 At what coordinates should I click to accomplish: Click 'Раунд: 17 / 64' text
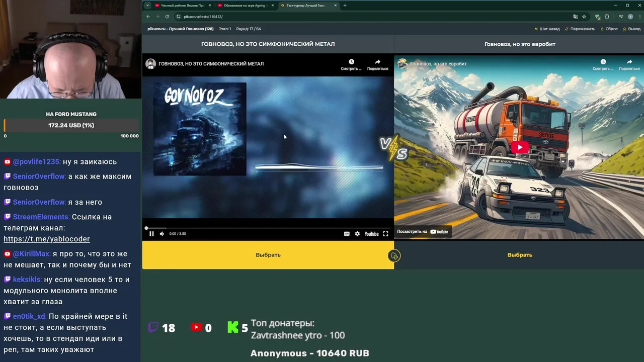pos(249,29)
